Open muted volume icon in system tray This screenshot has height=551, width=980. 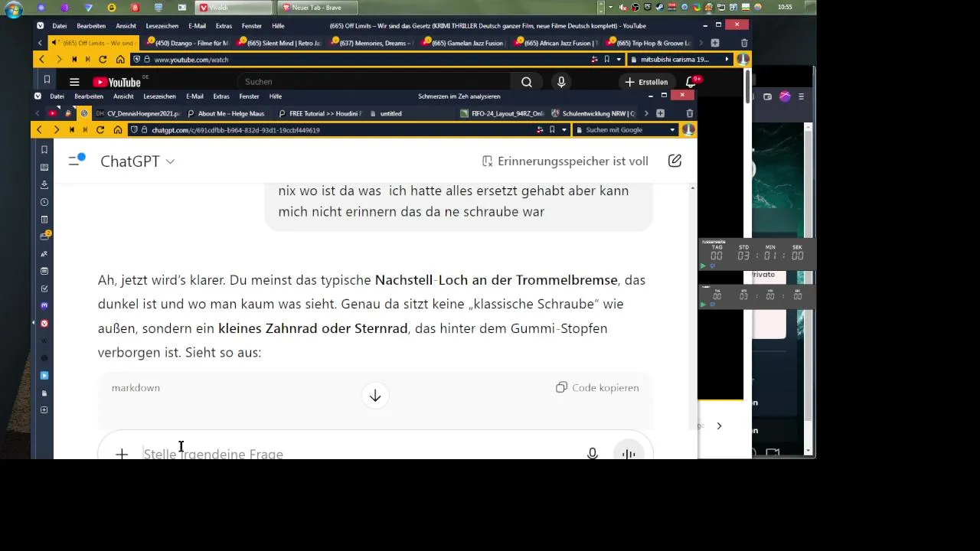[x=623, y=8]
